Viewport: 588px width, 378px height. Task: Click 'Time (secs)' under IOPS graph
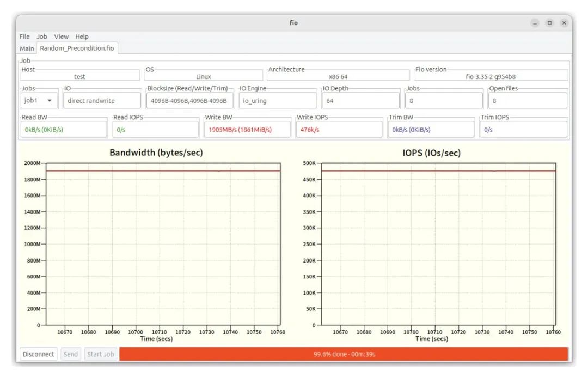pos(432,339)
